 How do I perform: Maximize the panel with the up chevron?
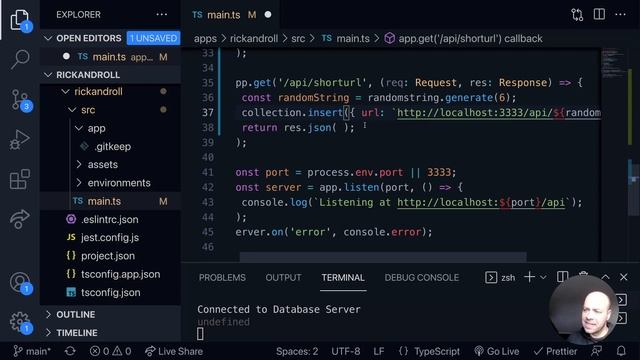click(x=605, y=277)
